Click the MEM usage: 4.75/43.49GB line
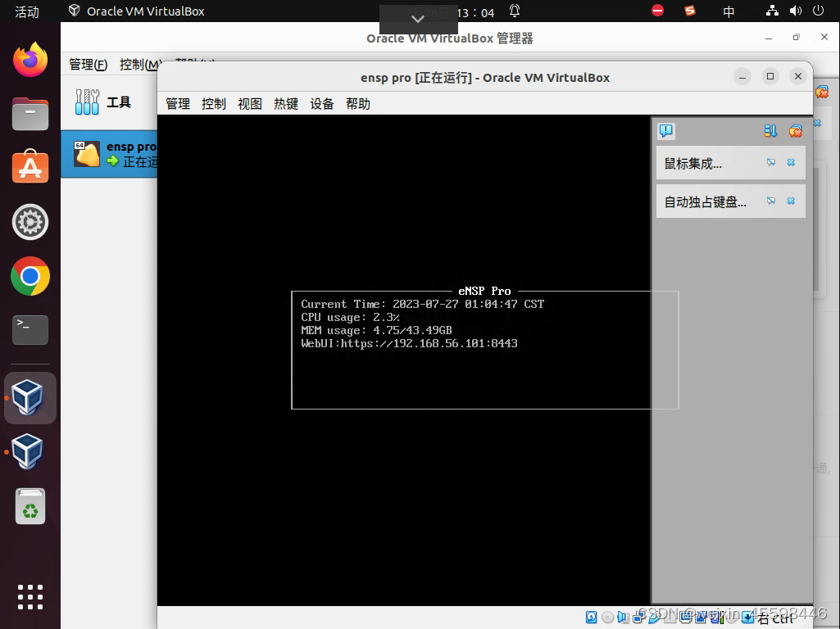This screenshot has height=629, width=840. pos(377,330)
